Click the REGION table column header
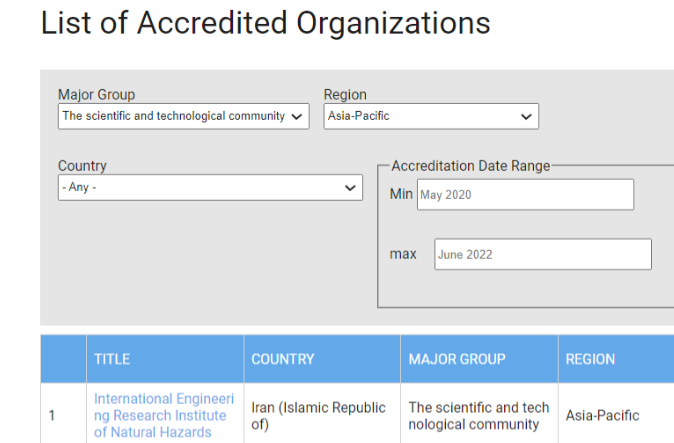The image size is (674, 443). (x=590, y=359)
